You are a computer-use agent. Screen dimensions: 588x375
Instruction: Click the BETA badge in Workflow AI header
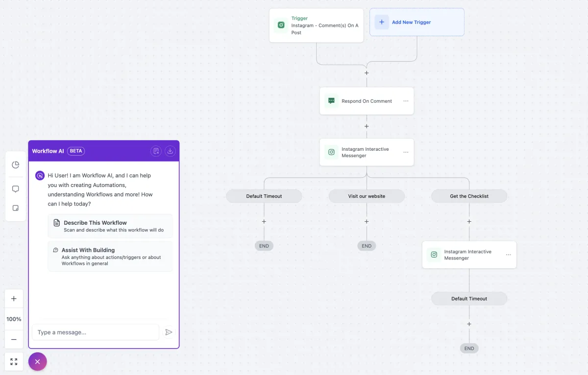[x=76, y=151]
